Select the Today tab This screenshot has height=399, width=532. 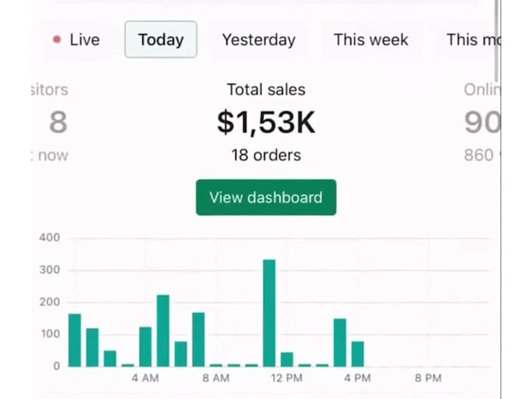coord(160,40)
